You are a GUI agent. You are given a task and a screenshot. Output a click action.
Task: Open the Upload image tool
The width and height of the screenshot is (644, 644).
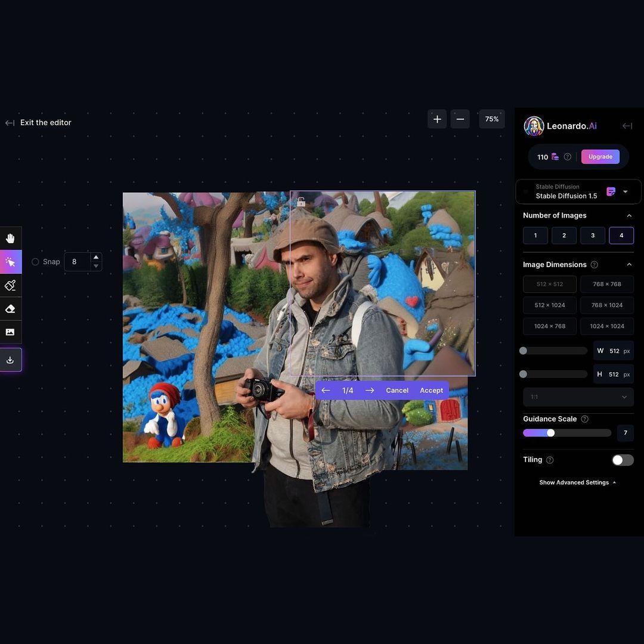coord(10,332)
